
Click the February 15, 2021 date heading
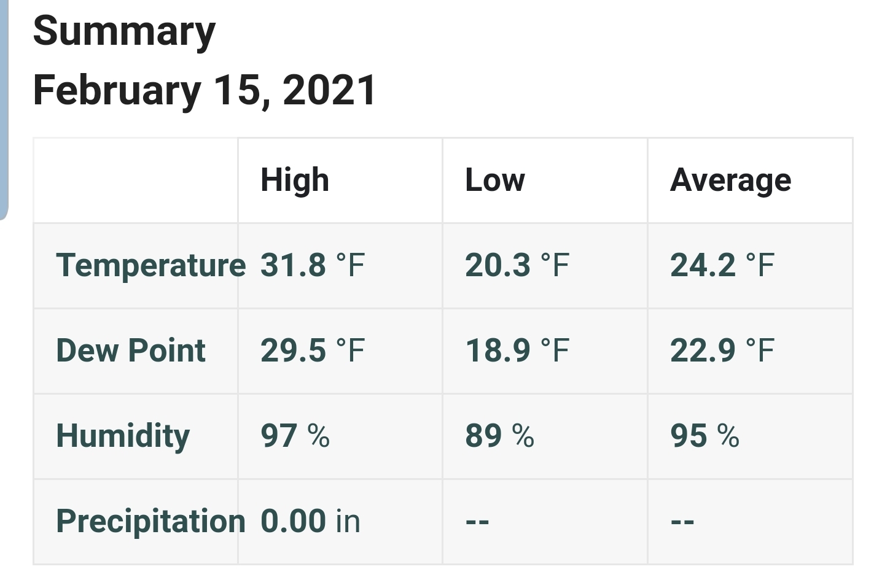[x=204, y=90]
